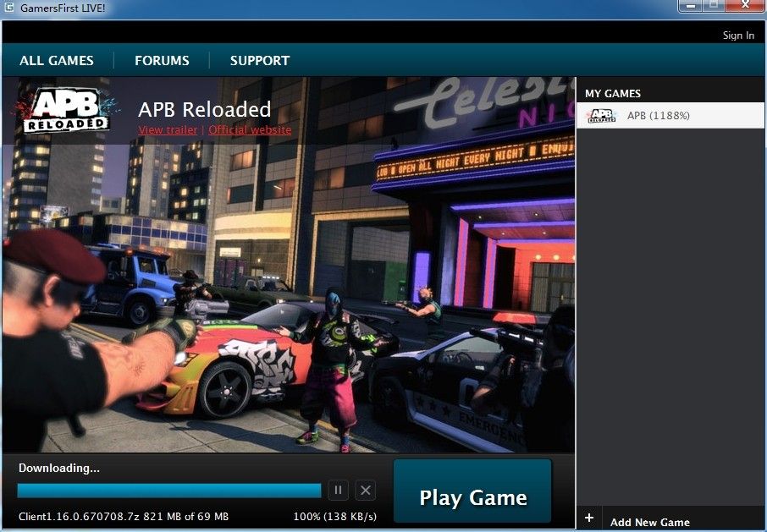Open the Official website link

point(250,130)
